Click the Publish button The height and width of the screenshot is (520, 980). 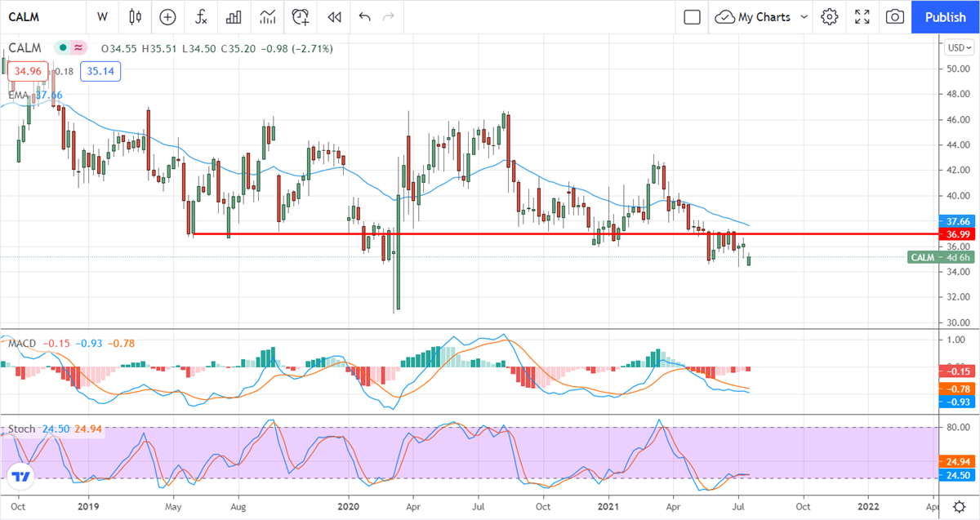[x=946, y=17]
